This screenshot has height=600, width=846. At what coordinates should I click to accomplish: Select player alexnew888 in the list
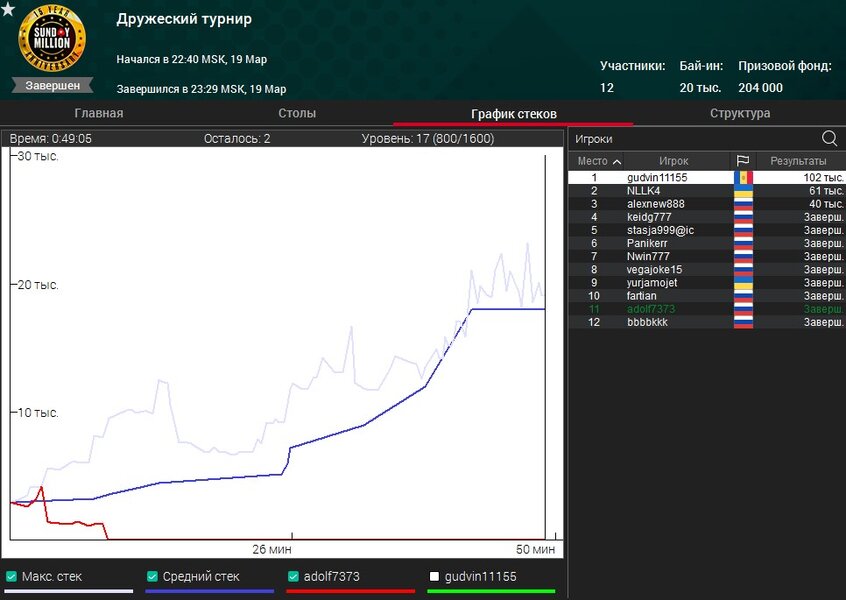[x=658, y=204]
